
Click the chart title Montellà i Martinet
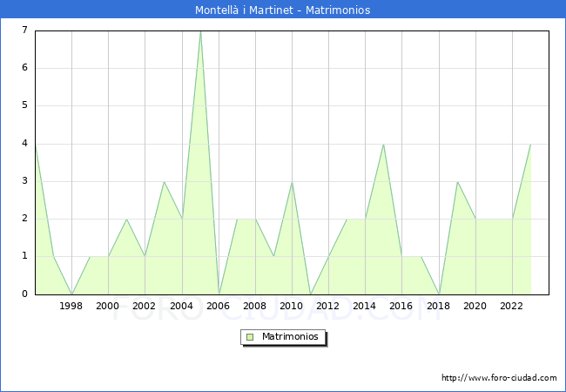click(282, 10)
